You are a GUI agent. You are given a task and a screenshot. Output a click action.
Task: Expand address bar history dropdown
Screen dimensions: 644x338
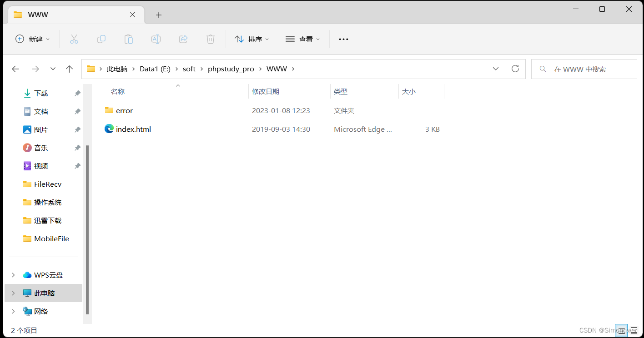pyautogui.click(x=496, y=69)
